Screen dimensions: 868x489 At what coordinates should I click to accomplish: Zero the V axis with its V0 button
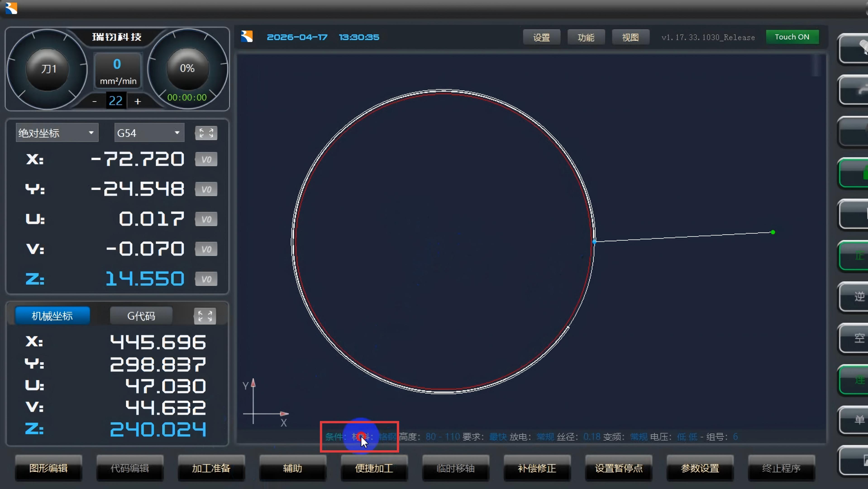206,249
